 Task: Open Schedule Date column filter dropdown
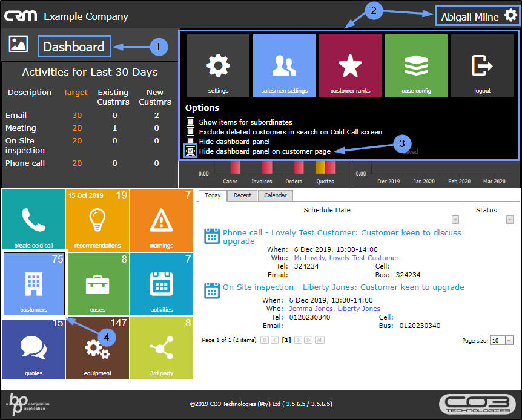click(x=455, y=220)
